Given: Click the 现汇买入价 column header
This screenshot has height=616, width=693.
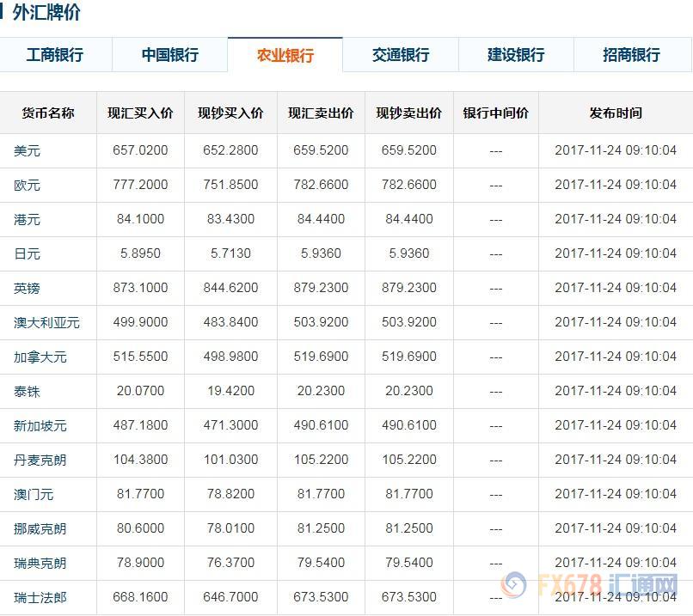Looking at the screenshot, I should (140, 113).
